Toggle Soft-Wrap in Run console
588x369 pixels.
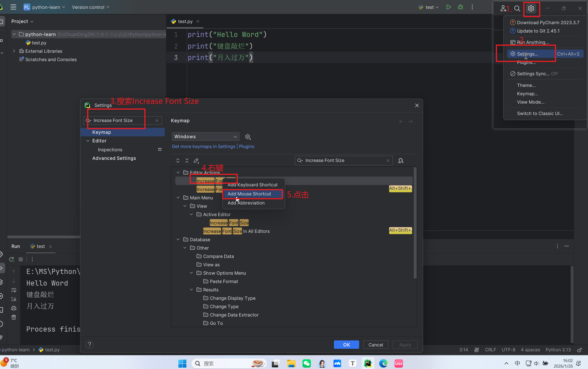(14, 290)
